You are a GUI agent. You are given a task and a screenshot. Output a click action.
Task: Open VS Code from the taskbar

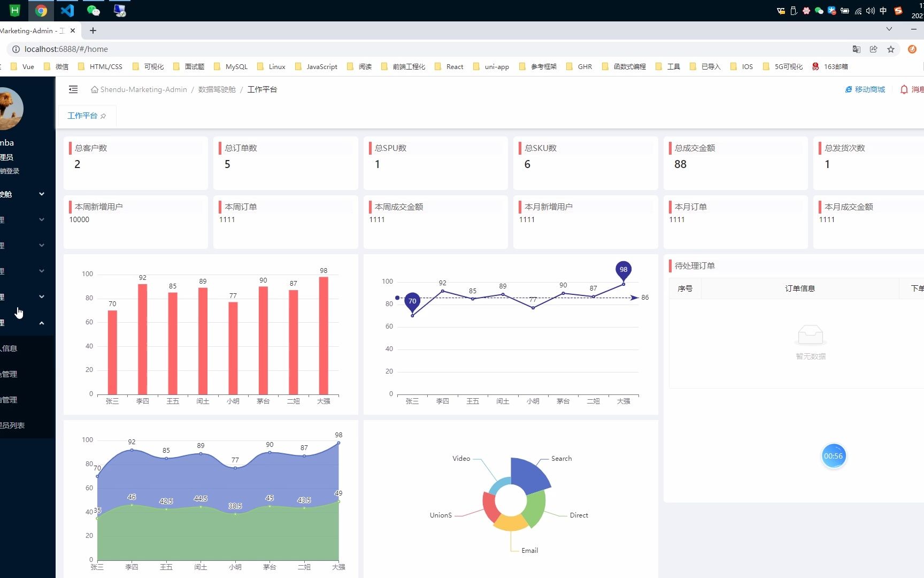click(x=67, y=10)
